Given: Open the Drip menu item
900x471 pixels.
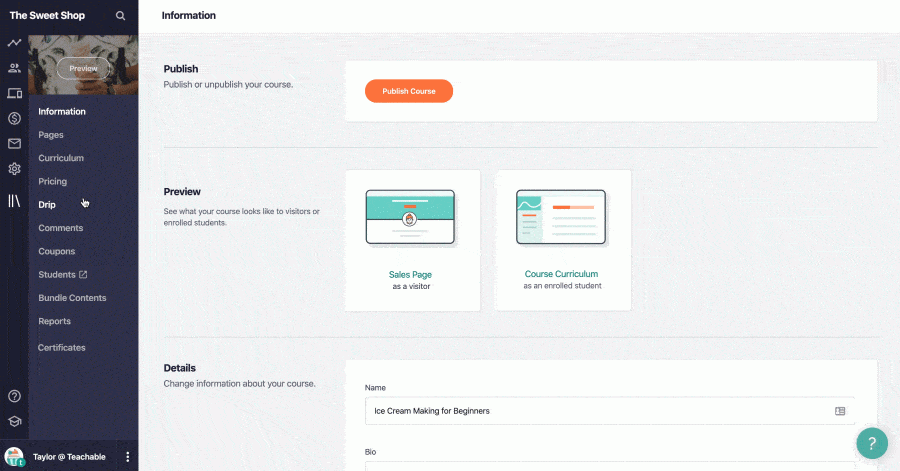Looking at the screenshot, I should 47,205.
